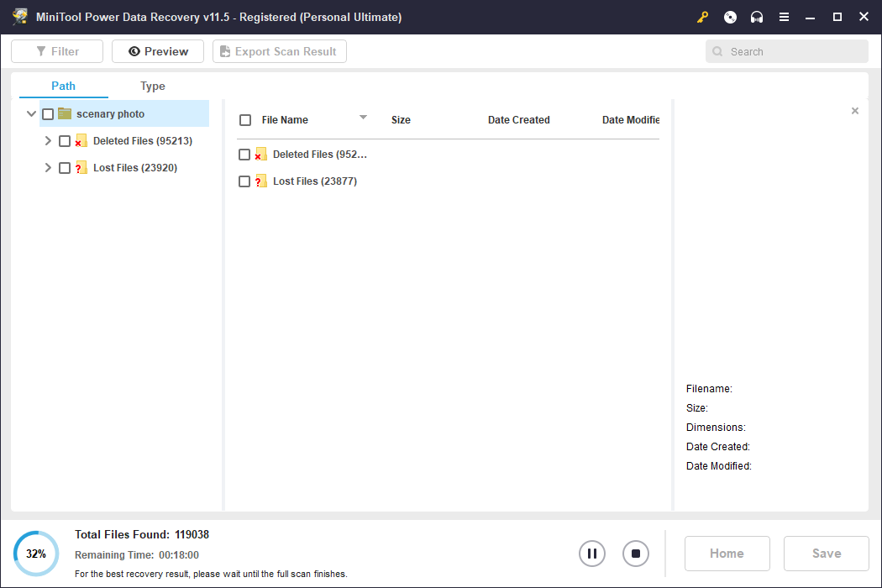Viewport: 882px width, 588px height.
Task: Open Deleted Files (952... in file list
Action: coord(320,155)
